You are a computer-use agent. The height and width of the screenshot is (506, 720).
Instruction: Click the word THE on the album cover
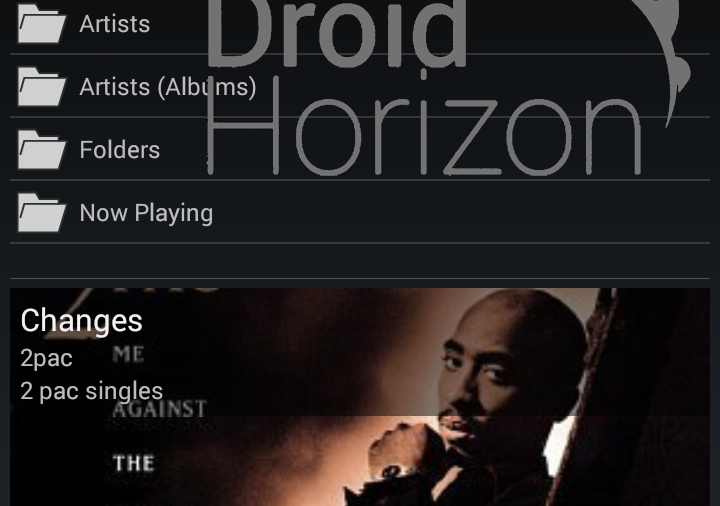[x=134, y=463]
